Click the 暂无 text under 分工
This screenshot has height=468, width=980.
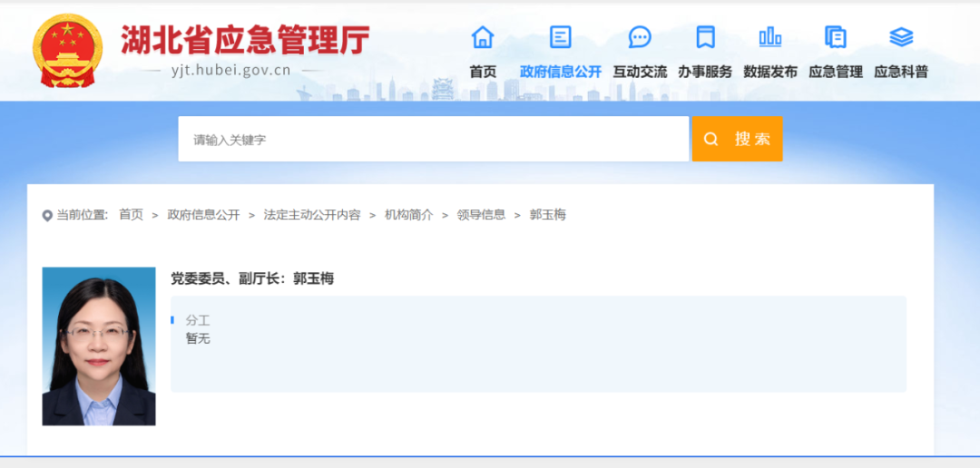198,339
